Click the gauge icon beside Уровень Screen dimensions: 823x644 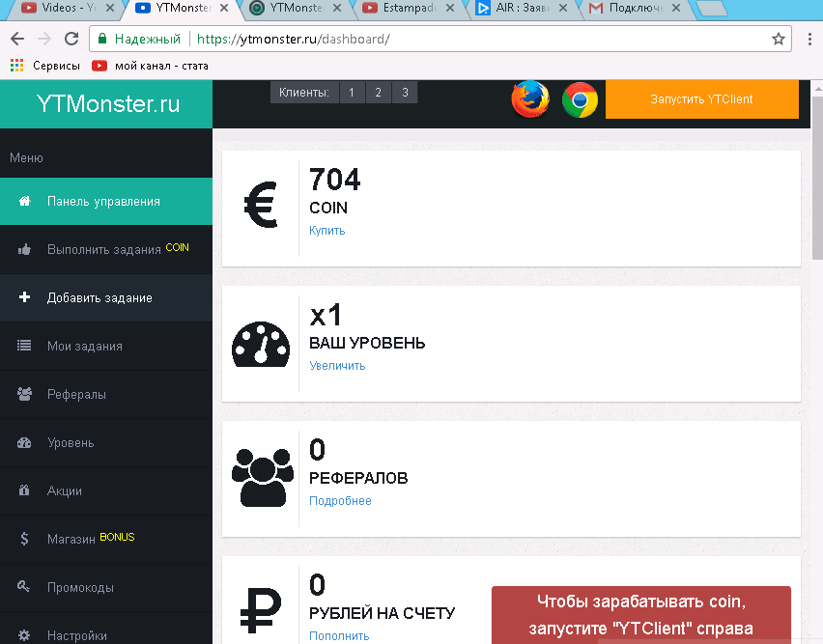[24, 442]
